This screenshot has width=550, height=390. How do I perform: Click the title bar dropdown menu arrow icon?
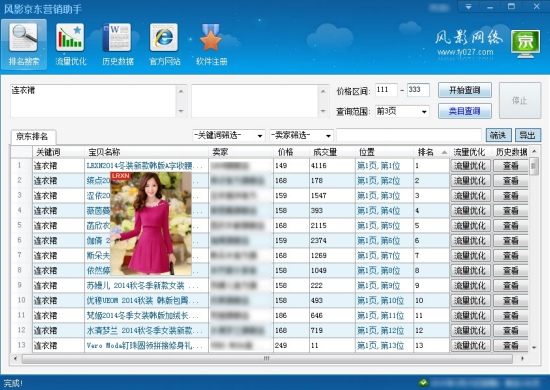click(468, 6)
